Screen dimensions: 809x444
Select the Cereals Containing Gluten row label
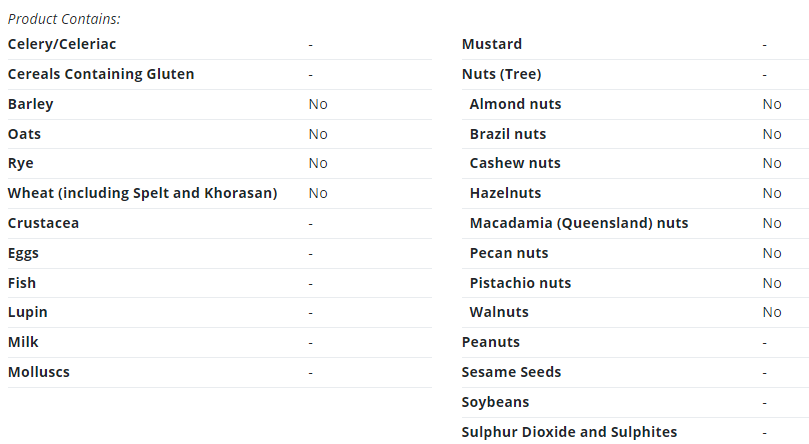(101, 74)
